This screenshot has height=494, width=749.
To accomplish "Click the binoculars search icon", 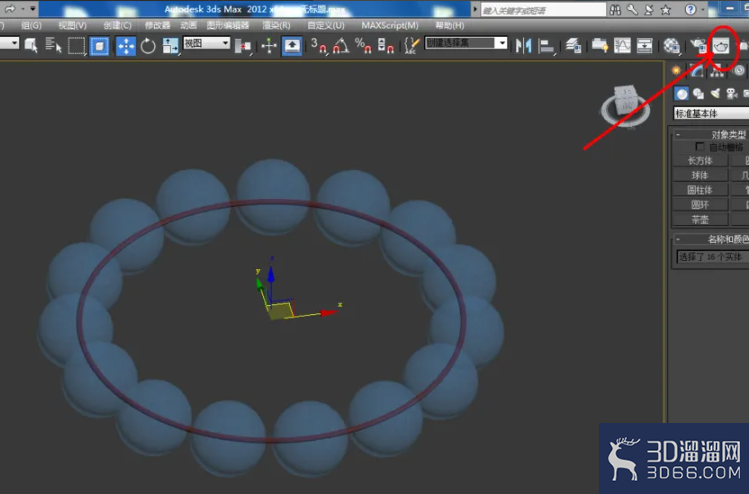I will click(615, 10).
